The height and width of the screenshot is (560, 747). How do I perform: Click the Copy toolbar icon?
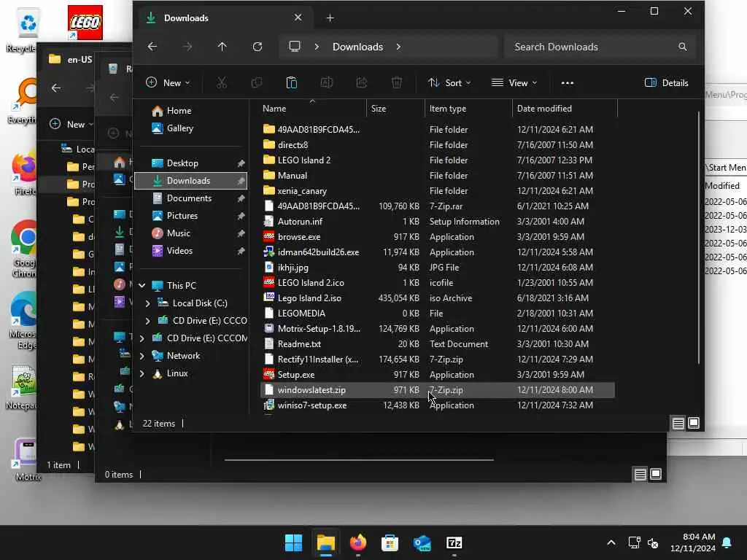(256, 83)
